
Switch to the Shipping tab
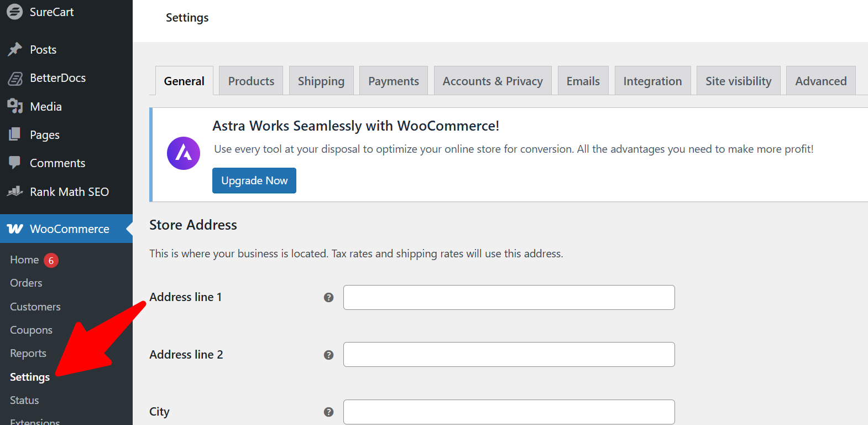point(321,81)
